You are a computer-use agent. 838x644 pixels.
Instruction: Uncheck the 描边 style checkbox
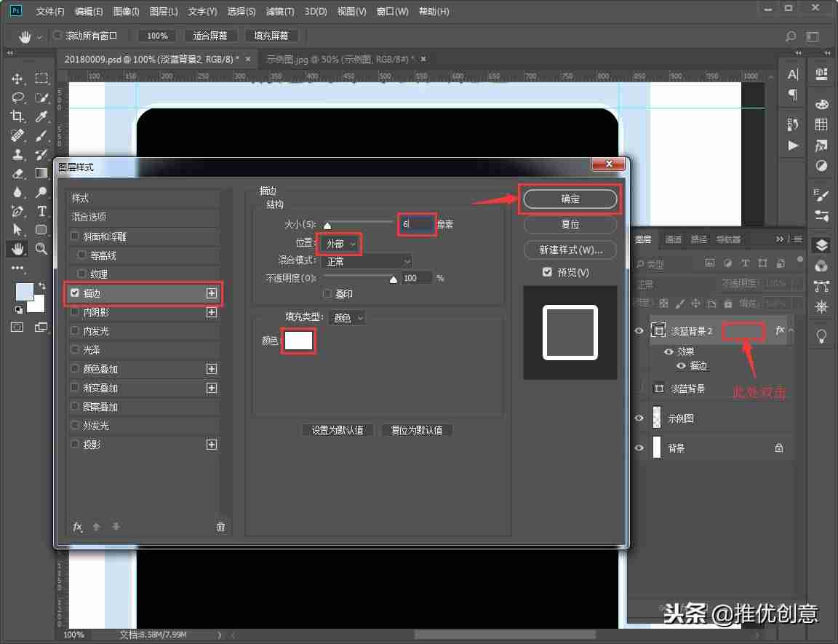(75, 293)
